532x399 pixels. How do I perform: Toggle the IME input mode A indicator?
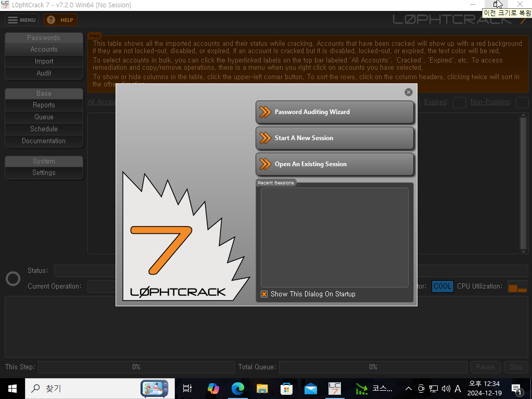click(458, 389)
